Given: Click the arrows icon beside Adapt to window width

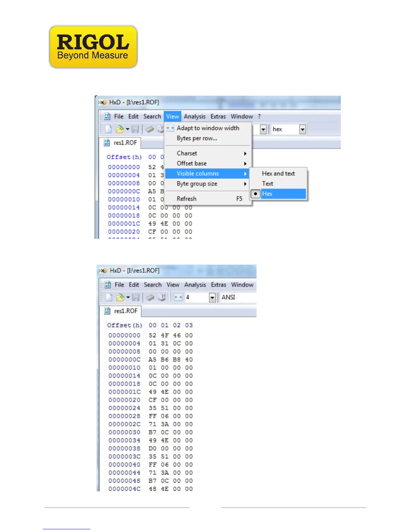Looking at the screenshot, I should tap(170, 128).
